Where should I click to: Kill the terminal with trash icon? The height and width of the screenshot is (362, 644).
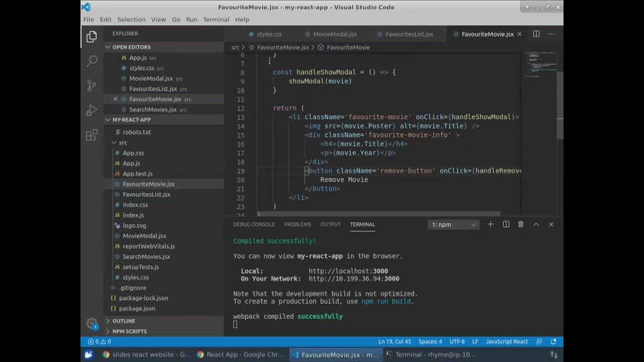(521, 224)
